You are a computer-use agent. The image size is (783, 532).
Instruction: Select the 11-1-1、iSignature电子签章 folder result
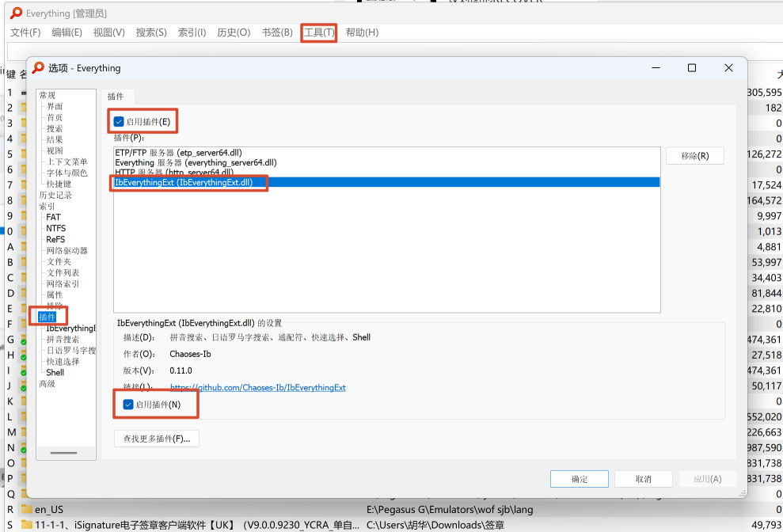click(197, 525)
